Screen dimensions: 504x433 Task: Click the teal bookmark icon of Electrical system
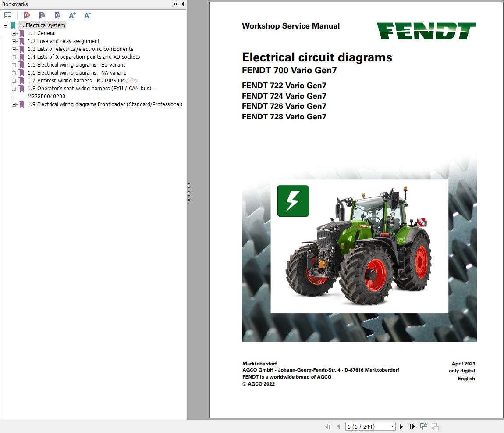(x=13, y=25)
